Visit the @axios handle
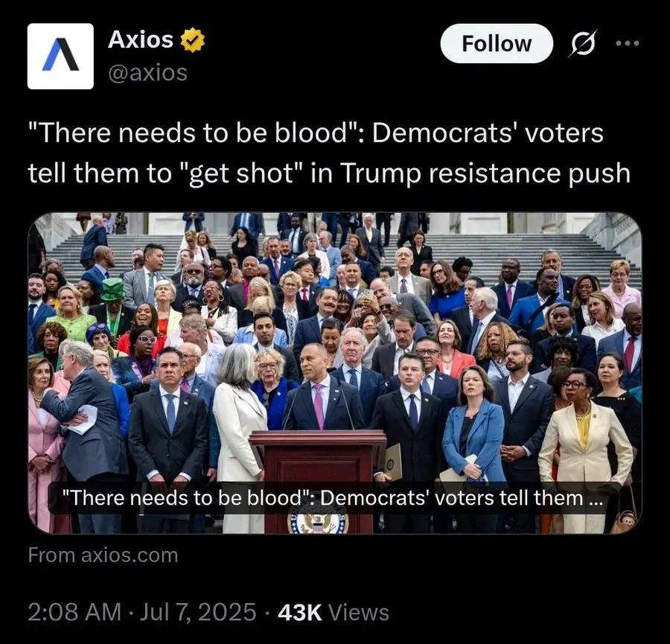670x644 pixels. pos(148,73)
